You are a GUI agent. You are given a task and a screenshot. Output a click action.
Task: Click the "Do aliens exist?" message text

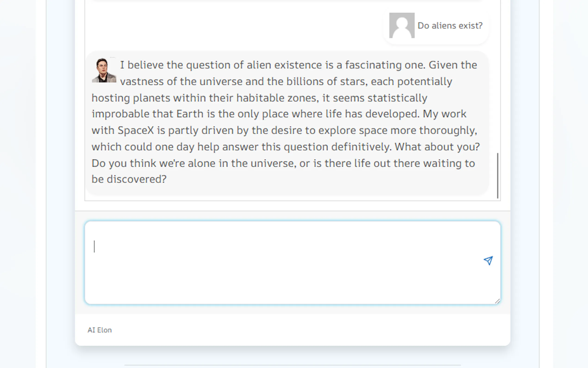point(450,25)
